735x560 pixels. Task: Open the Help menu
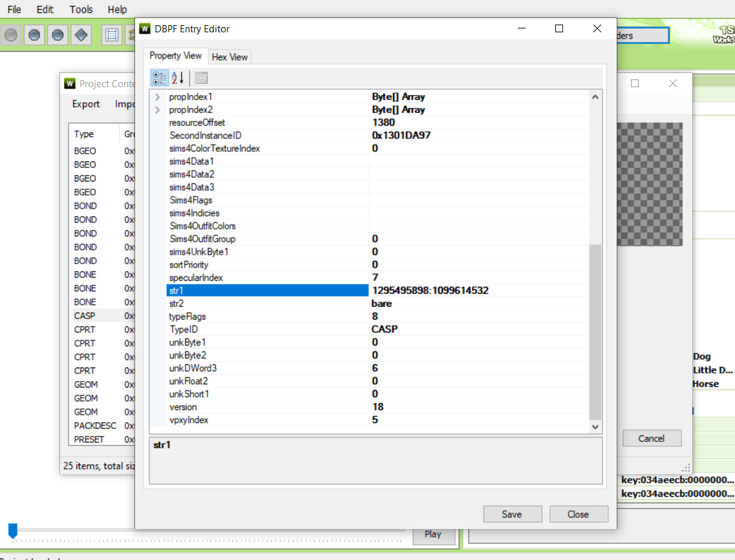coord(117,9)
